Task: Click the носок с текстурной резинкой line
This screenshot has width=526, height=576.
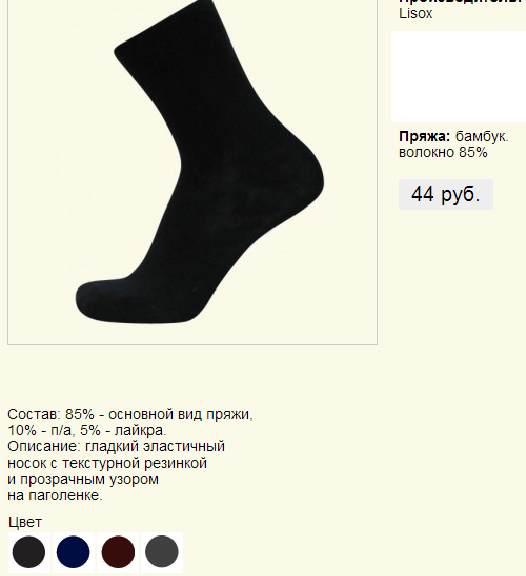Action: click(x=107, y=463)
